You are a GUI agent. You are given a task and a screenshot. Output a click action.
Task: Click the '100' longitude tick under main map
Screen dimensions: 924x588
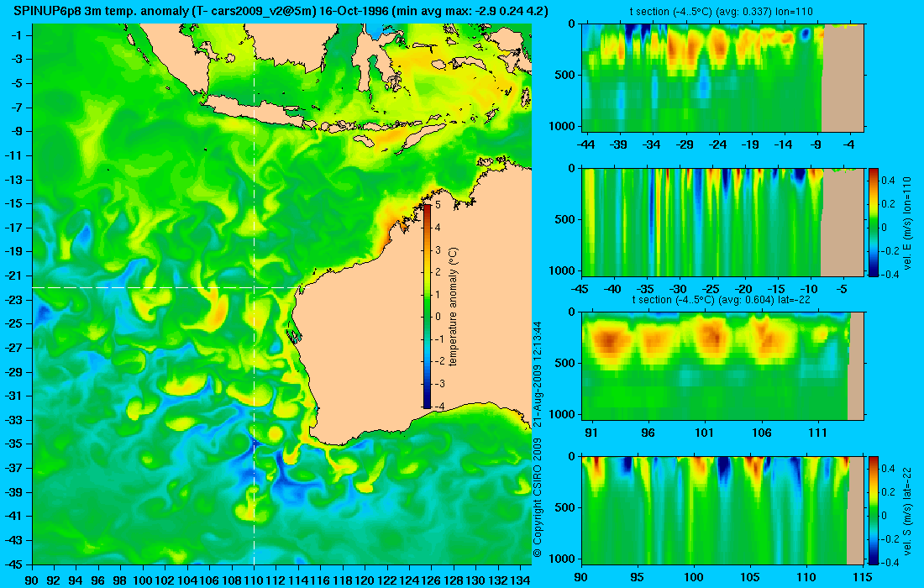click(x=143, y=580)
